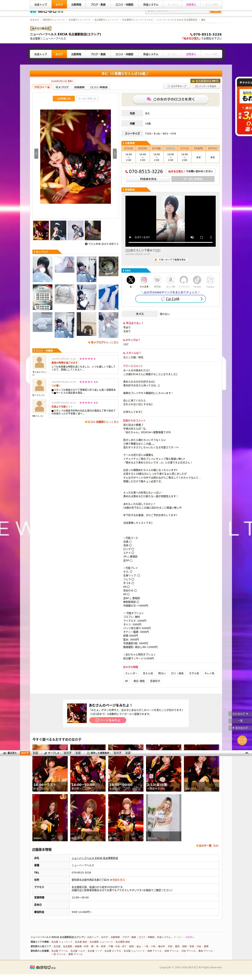Select お店 under 保存した検索条件
252x980 pixels.
[128, 753]
